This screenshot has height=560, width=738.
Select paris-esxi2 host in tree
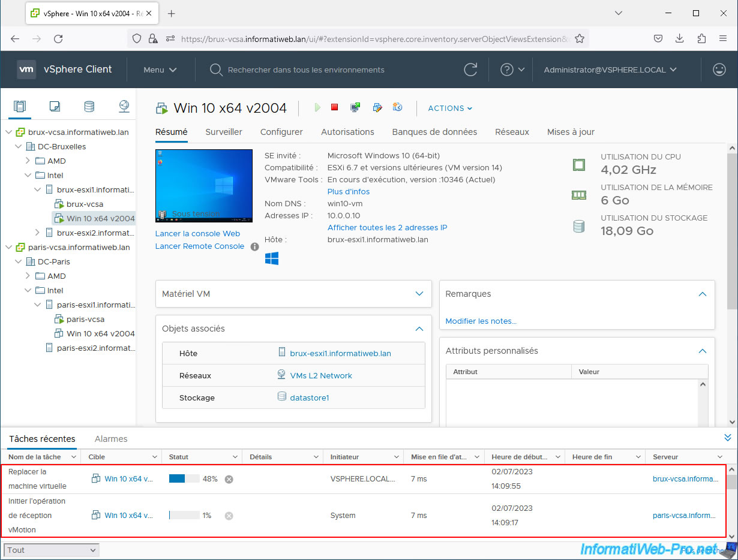click(x=96, y=348)
